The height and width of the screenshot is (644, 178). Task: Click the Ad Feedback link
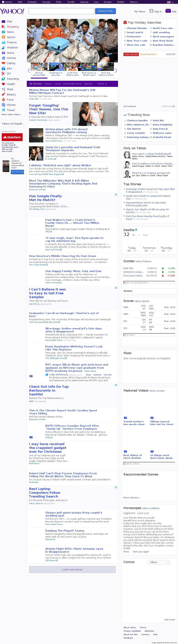[130, 106]
